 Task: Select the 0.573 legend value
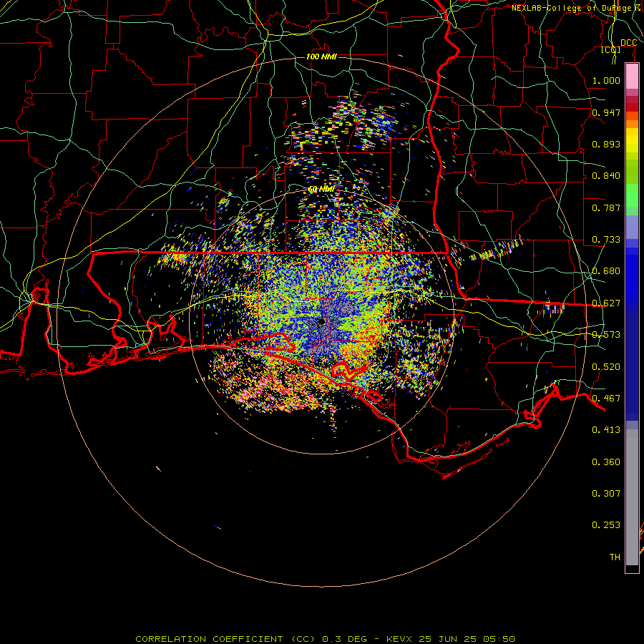606,335
